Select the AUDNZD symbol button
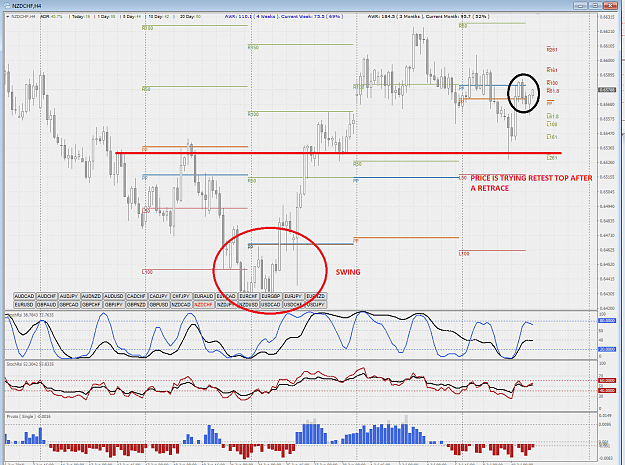The height and width of the screenshot is (465, 625). click(91, 296)
